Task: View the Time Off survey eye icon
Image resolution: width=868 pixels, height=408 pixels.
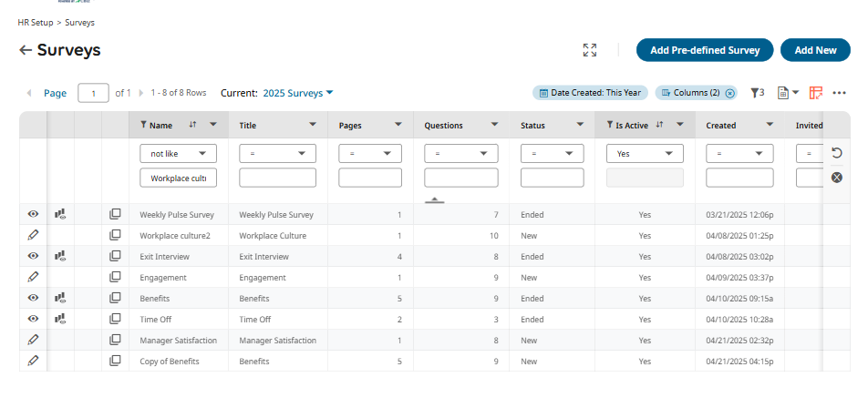Action: coord(33,319)
